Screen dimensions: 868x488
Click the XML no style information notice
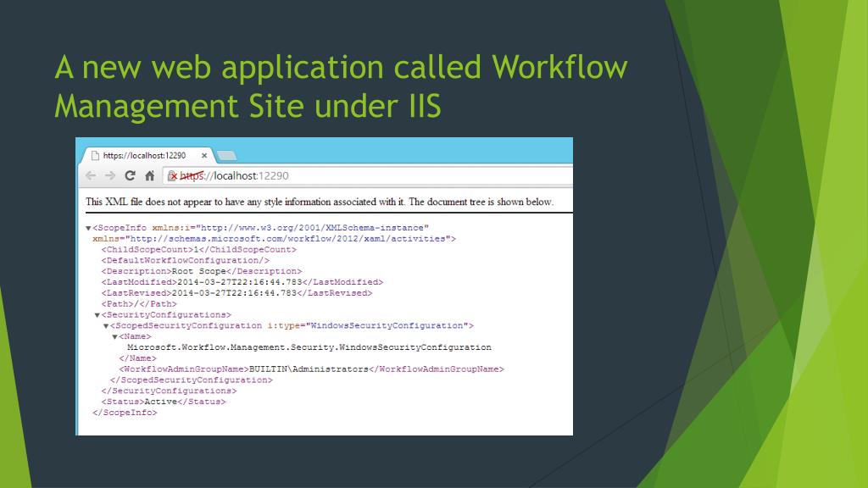pyautogui.click(x=320, y=202)
